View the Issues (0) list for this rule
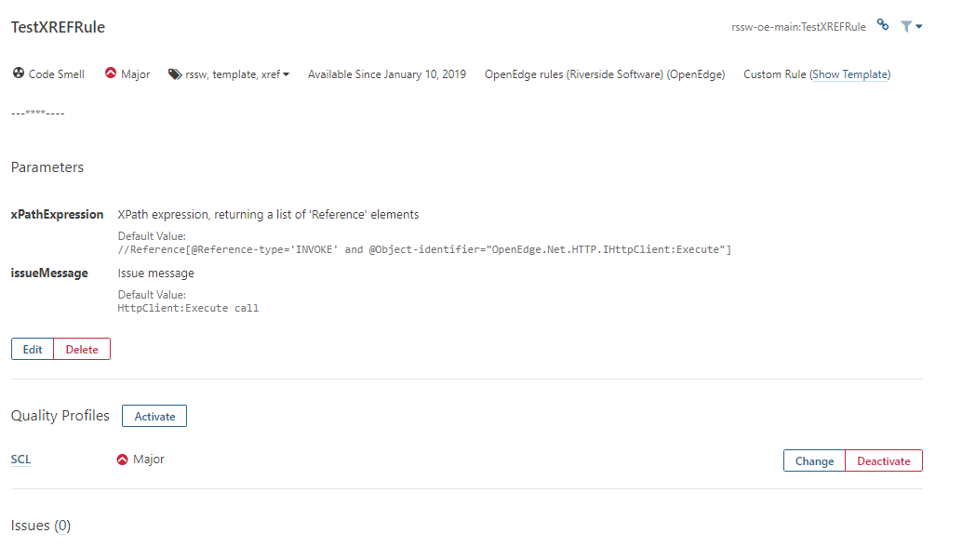 coord(65,525)
